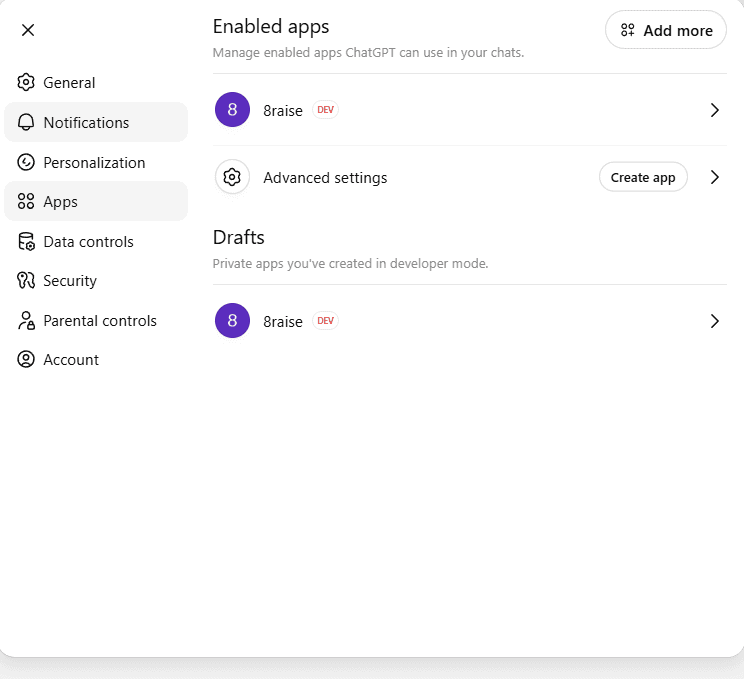This screenshot has height=679, width=744.
Task: Close the settings dialog with X
Action: (x=28, y=30)
